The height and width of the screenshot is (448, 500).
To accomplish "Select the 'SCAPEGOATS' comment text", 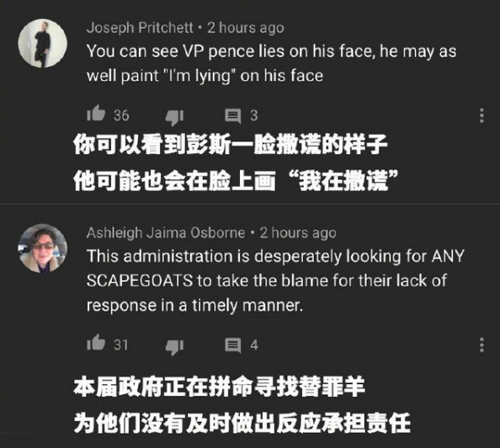I will pos(275,280).
